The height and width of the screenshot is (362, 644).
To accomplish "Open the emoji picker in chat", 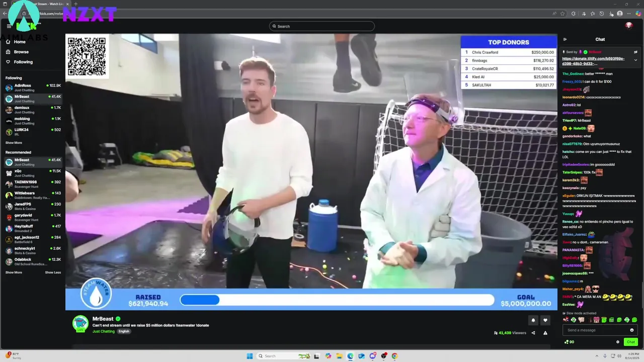I will coord(632,330).
